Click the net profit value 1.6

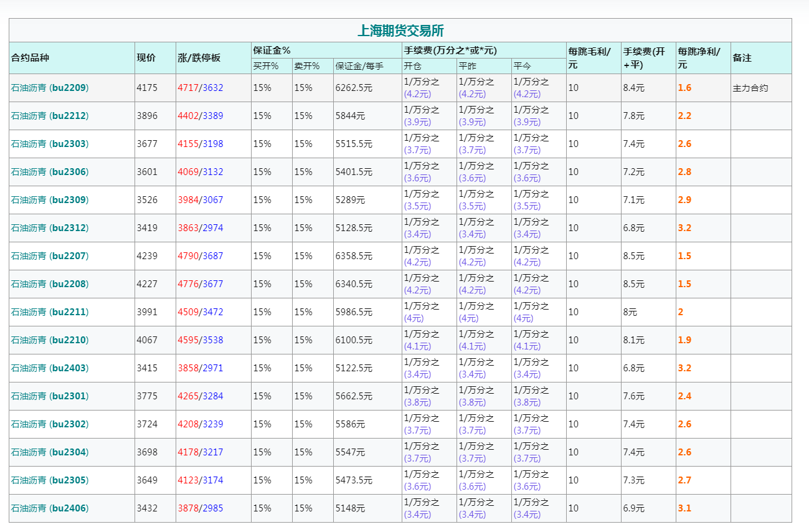(684, 88)
